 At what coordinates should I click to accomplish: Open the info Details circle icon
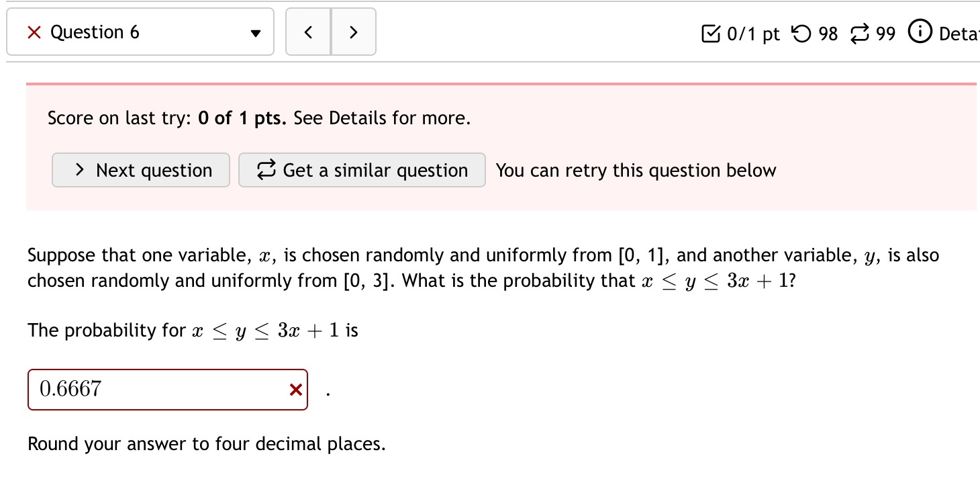click(x=920, y=32)
